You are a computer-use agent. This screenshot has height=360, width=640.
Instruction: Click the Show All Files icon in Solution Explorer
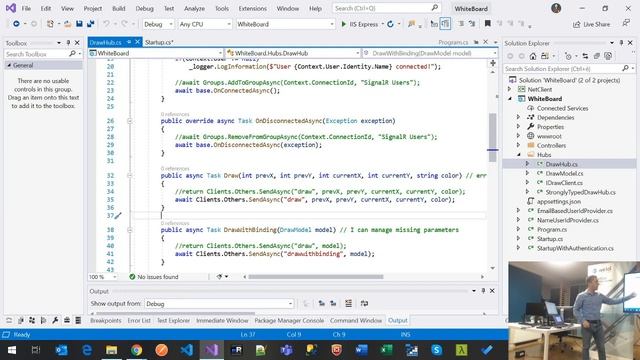[608, 56]
